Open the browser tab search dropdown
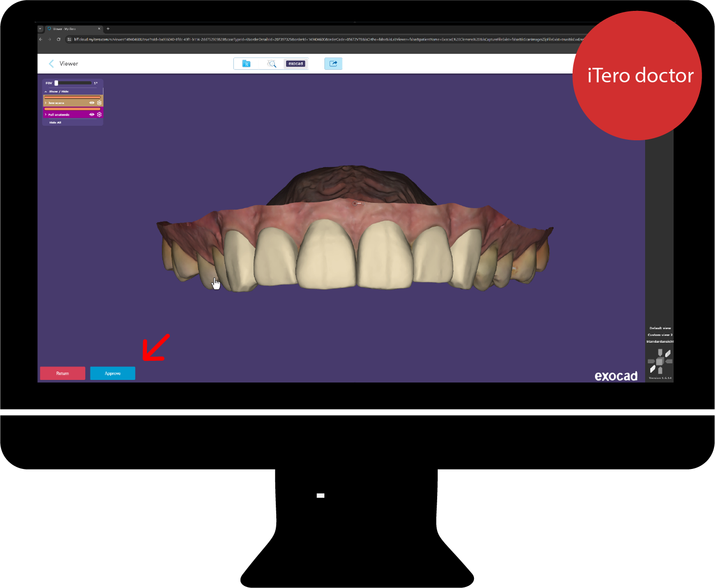715x588 pixels. point(40,29)
